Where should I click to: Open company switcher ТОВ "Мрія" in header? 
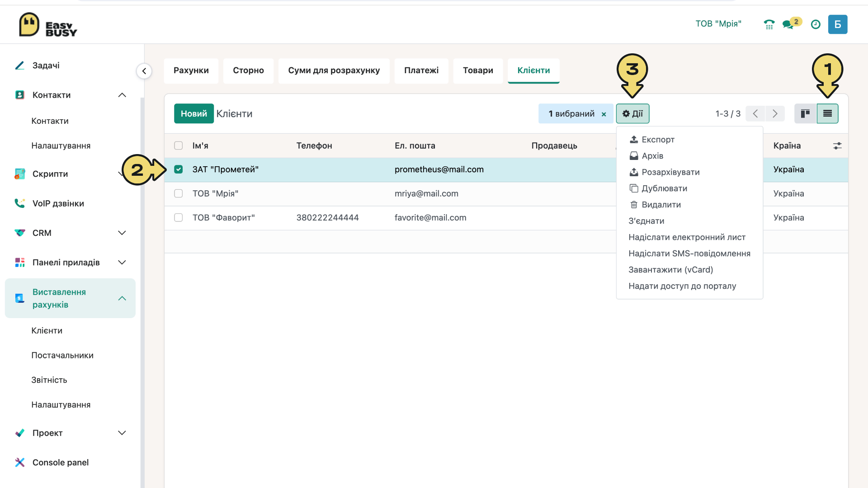pyautogui.click(x=718, y=24)
